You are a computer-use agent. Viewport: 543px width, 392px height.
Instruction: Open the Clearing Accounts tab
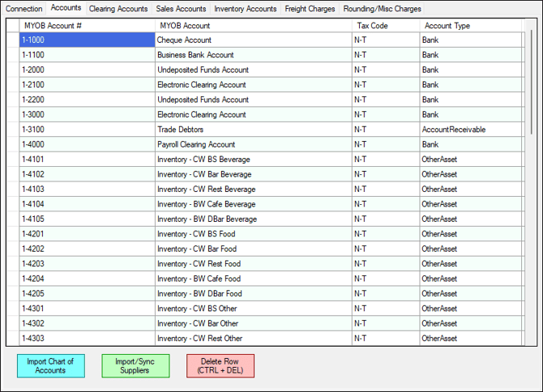(118, 9)
